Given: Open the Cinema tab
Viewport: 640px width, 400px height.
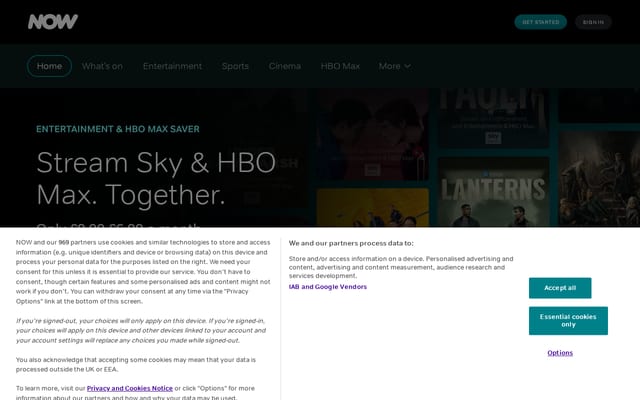Looking at the screenshot, I should pos(284,66).
